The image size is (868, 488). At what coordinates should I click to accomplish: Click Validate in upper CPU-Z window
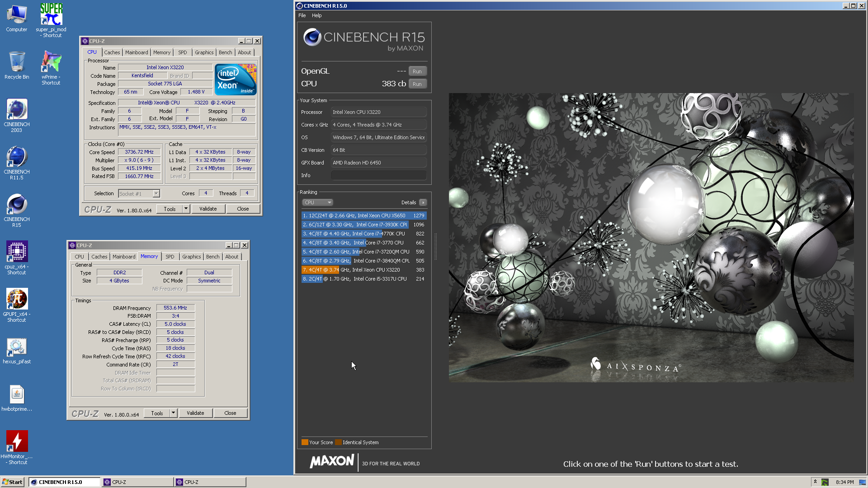tap(208, 209)
